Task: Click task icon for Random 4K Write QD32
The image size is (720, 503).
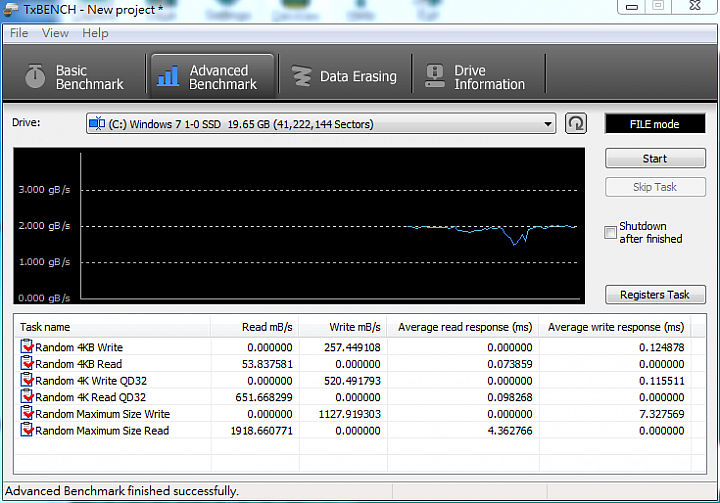Action: point(27,380)
